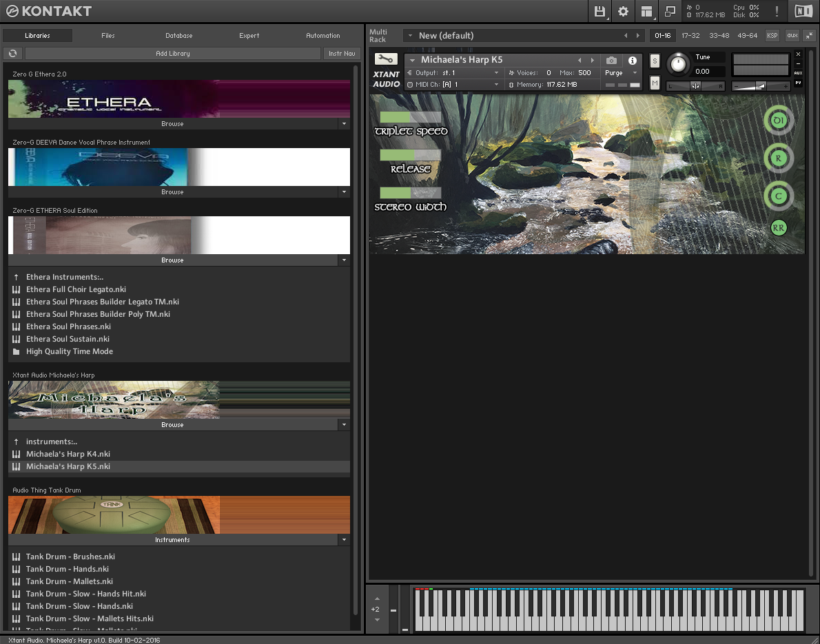820x644 pixels.
Task: Open the Michaela's Harp K5 instrument name dropdown
Action: click(x=412, y=60)
